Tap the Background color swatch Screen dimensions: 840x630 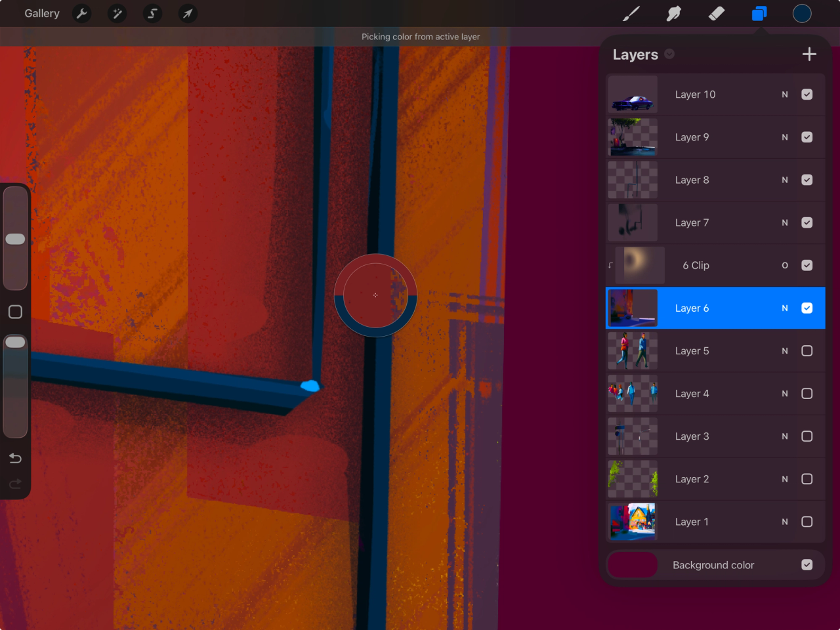tap(633, 564)
